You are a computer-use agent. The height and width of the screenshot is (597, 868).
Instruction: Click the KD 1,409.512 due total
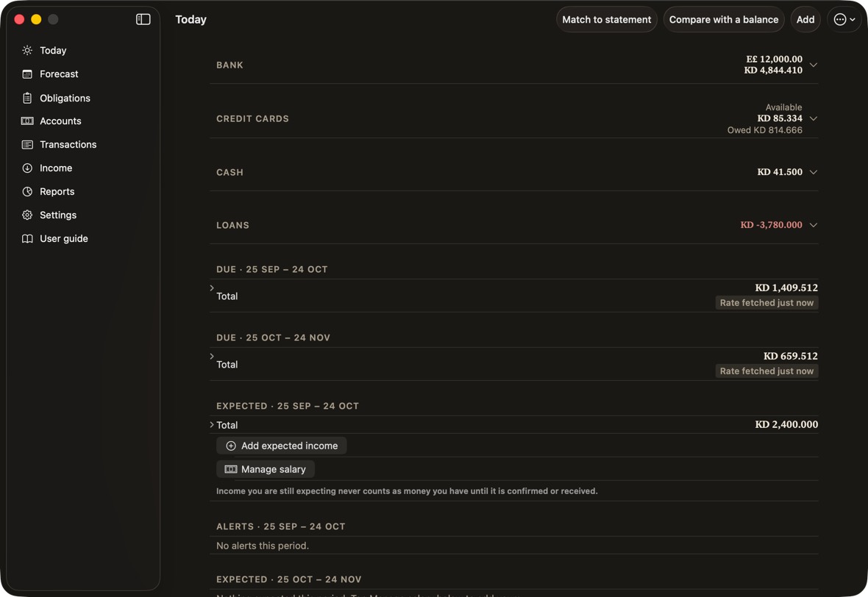786,287
